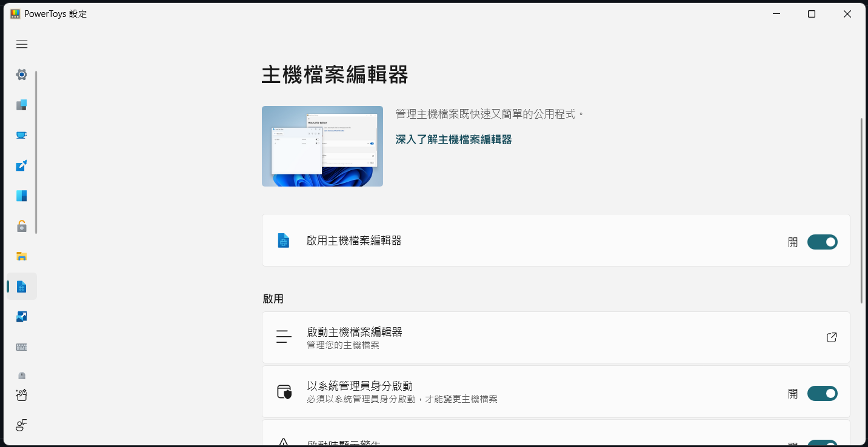868x447 pixels.
Task: Open Image Resizer via its sidebar icon
Action: 21,316
